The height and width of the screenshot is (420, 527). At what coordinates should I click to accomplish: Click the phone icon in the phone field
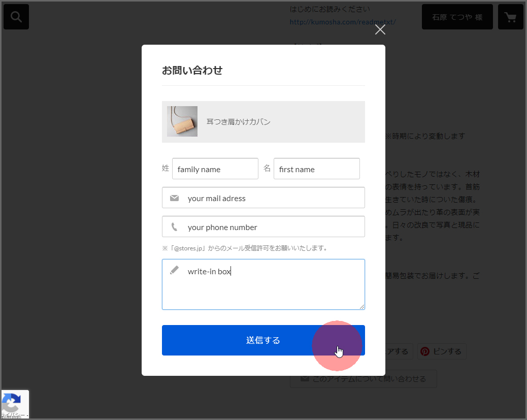pos(174,227)
